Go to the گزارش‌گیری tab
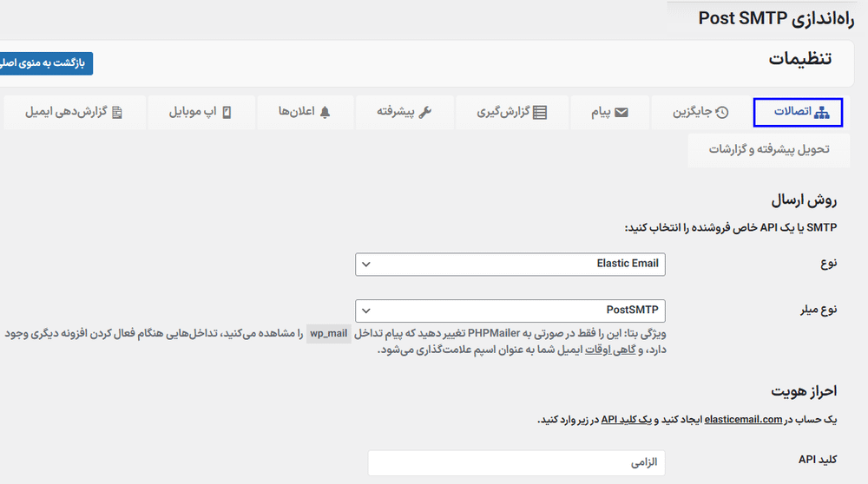868x484 pixels. [x=512, y=112]
